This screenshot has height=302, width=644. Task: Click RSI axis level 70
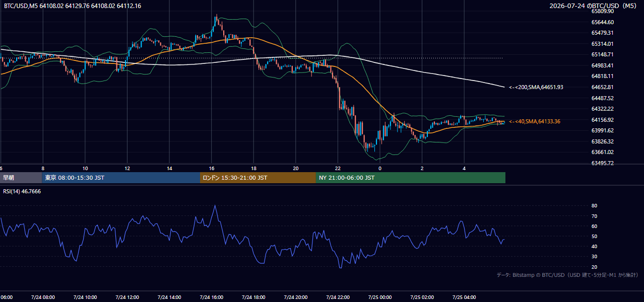coord(594,216)
